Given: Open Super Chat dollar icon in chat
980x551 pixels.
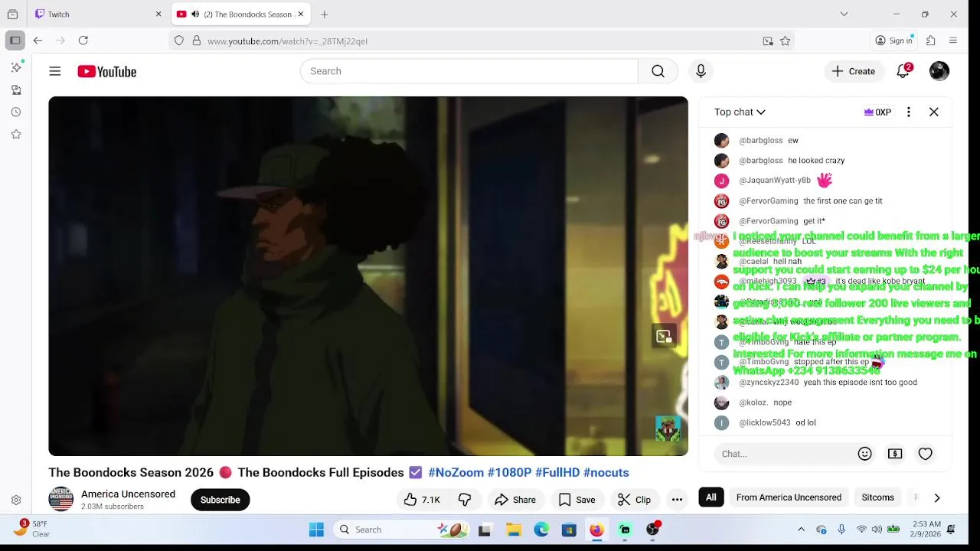Looking at the screenshot, I should [x=895, y=454].
